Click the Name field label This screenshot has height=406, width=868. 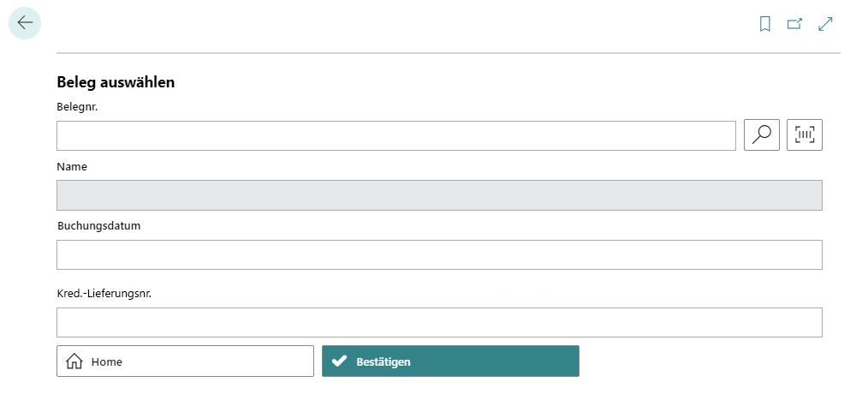point(72,166)
